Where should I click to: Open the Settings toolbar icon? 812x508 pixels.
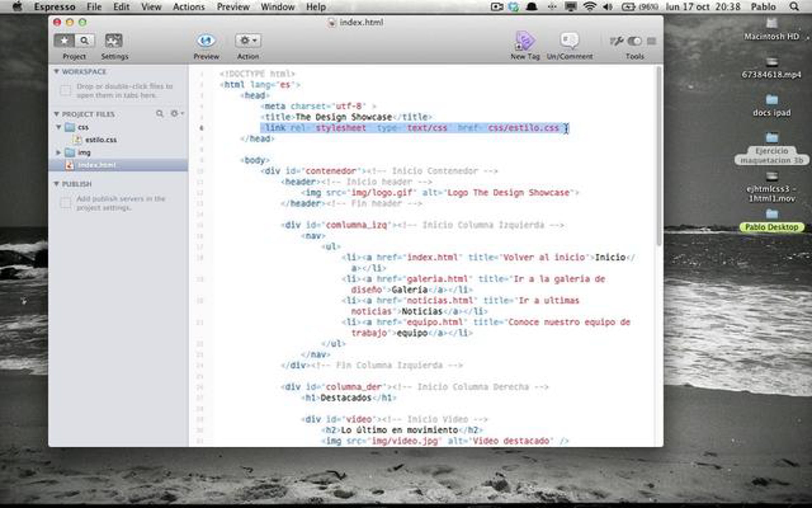[x=114, y=41]
